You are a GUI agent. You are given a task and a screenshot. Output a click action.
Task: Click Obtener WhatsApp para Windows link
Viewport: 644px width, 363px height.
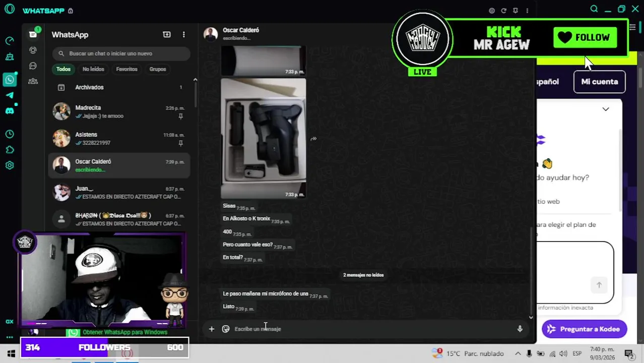tap(124, 332)
